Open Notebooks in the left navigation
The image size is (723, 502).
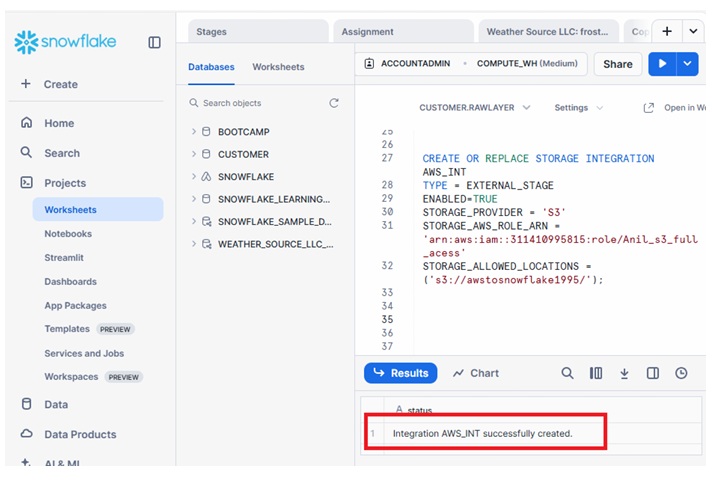(68, 234)
